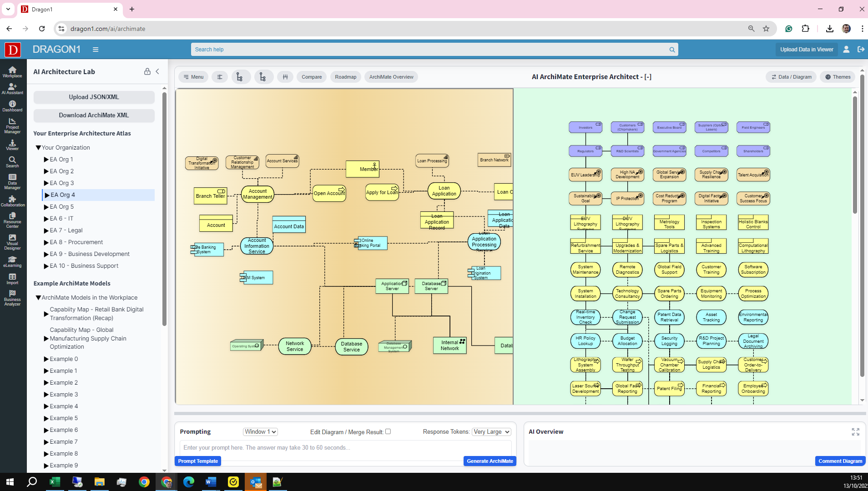Open the ArchiMate Overview tab

coord(391,77)
